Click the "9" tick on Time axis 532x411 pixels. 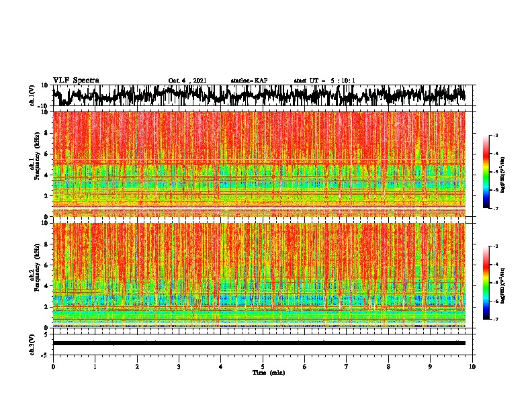(x=430, y=367)
